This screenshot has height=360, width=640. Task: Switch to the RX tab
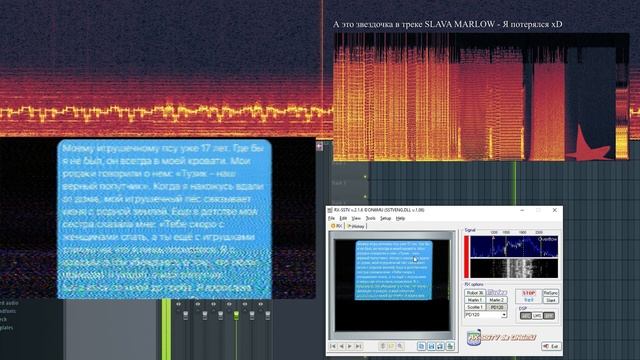point(337,226)
